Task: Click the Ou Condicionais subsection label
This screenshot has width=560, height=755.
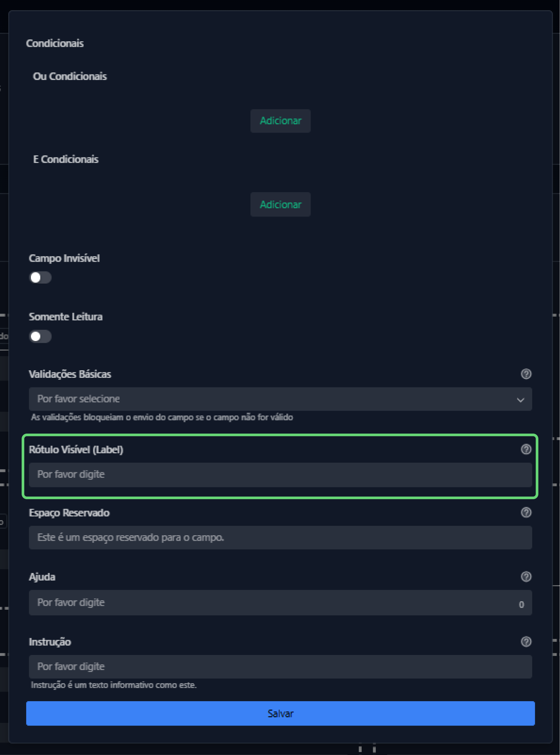Action: (x=70, y=76)
